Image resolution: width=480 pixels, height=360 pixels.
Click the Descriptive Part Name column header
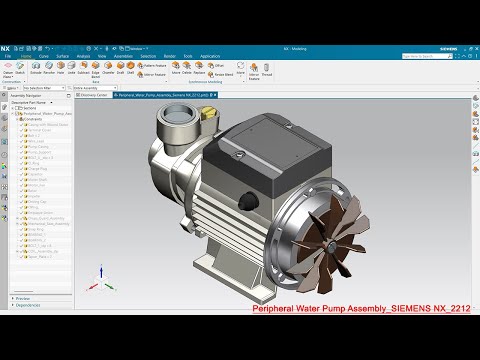coord(29,102)
